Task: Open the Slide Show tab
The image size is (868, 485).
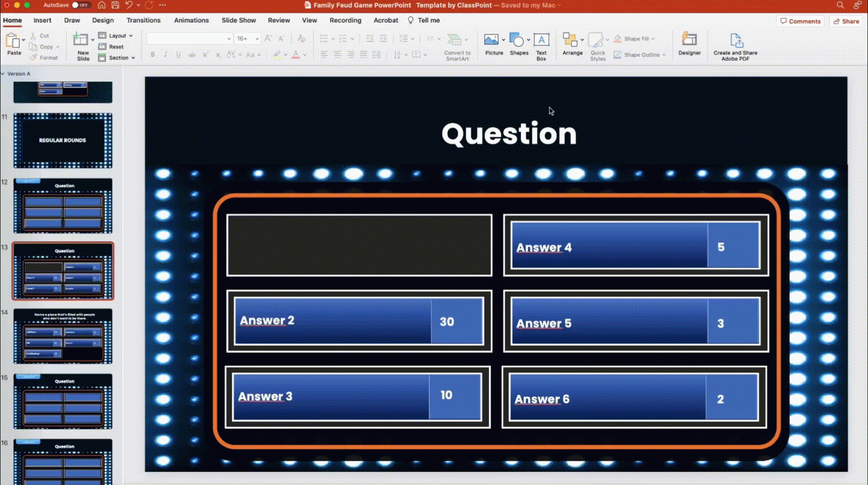Action: [238, 20]
